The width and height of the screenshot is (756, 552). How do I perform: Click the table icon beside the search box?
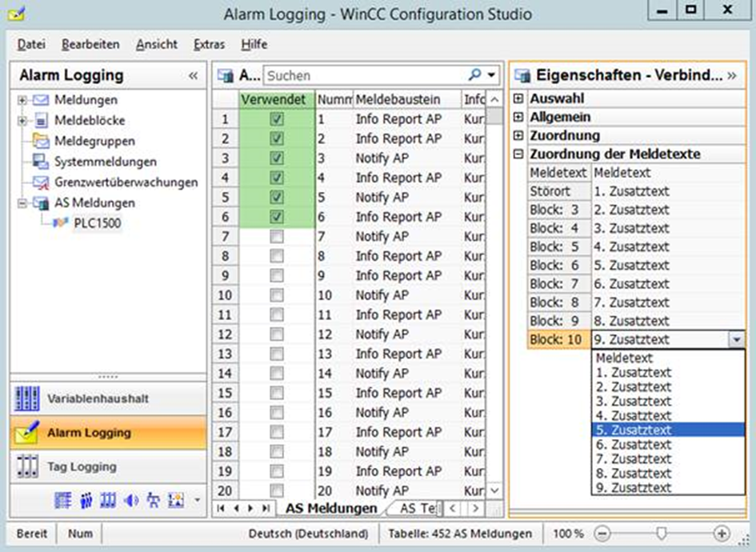click(x=225, y=75)
